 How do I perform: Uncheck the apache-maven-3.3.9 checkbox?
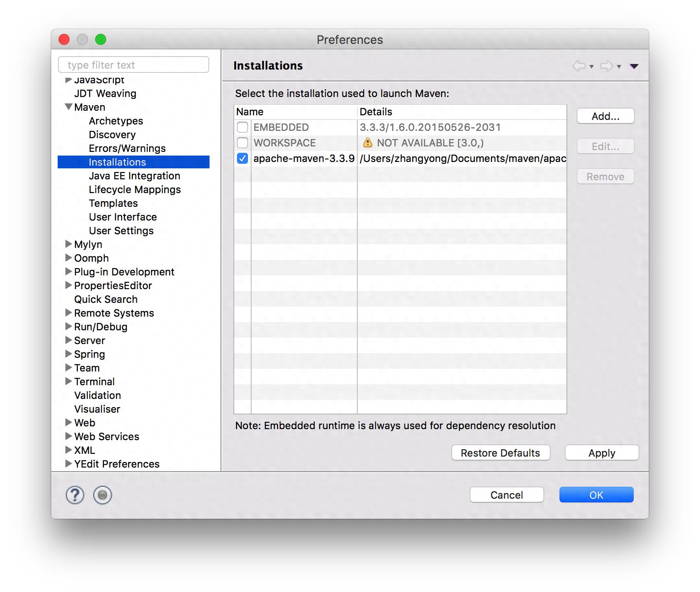[242, 158]
